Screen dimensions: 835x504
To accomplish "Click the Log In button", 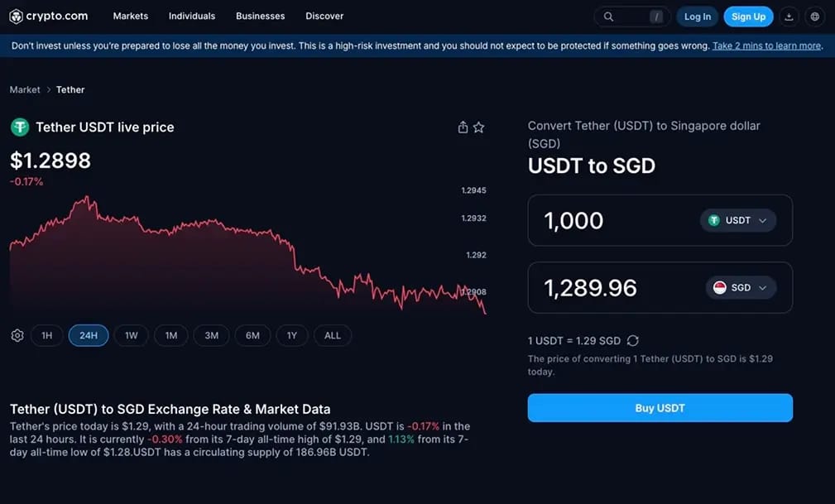I will pos(698,17).
